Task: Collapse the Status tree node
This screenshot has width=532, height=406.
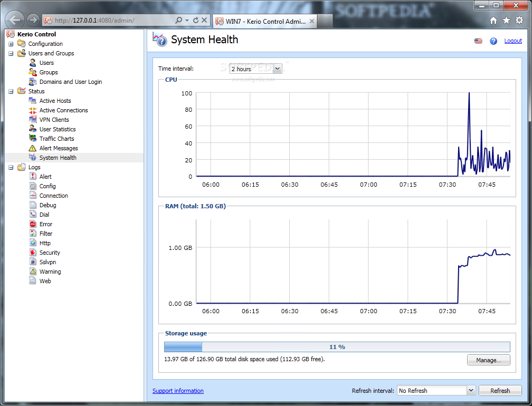Action: (x=11, y=92)
